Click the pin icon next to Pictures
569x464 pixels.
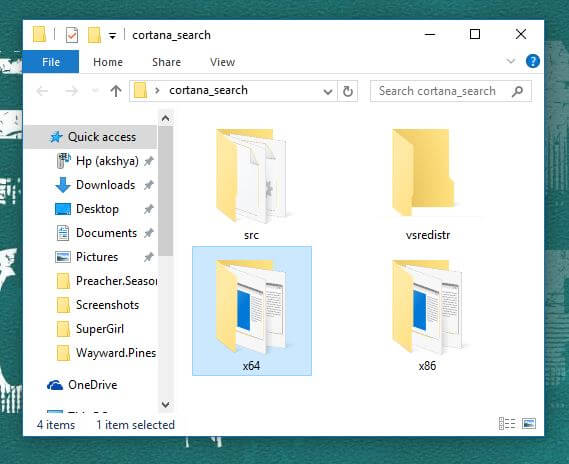(148, 257)
